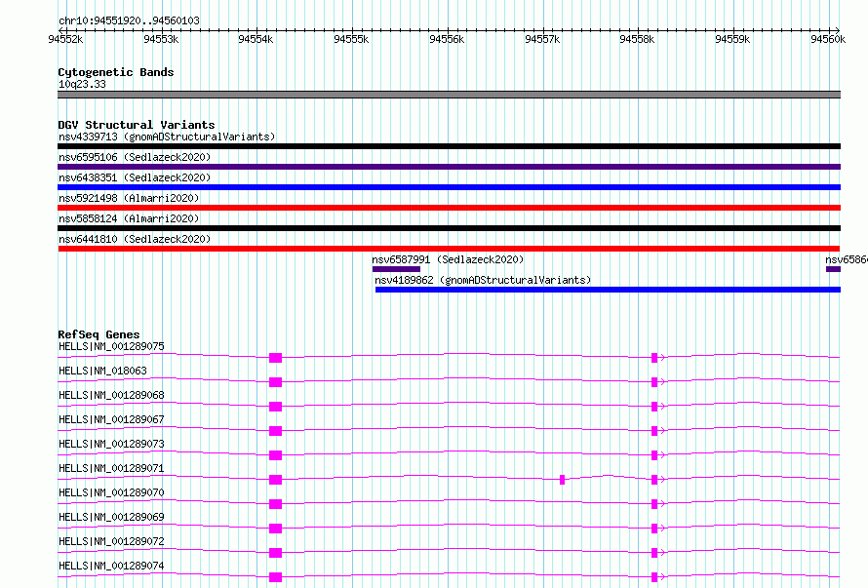Select the black bar for variant nsv5858124
Screen dimensions: 868x588
pyautogui.click(x=449, y=228)
